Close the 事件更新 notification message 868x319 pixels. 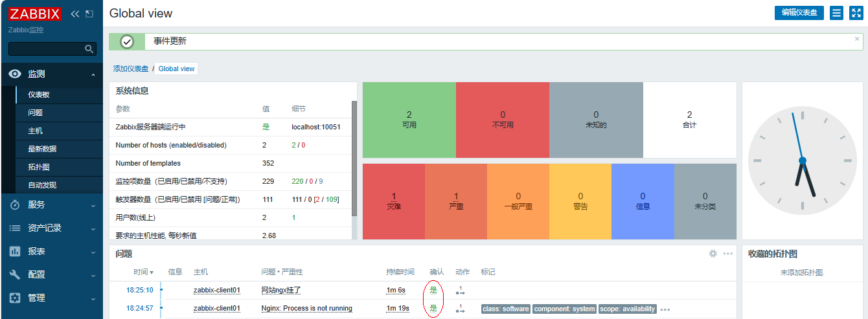click(x=857, y=39)
